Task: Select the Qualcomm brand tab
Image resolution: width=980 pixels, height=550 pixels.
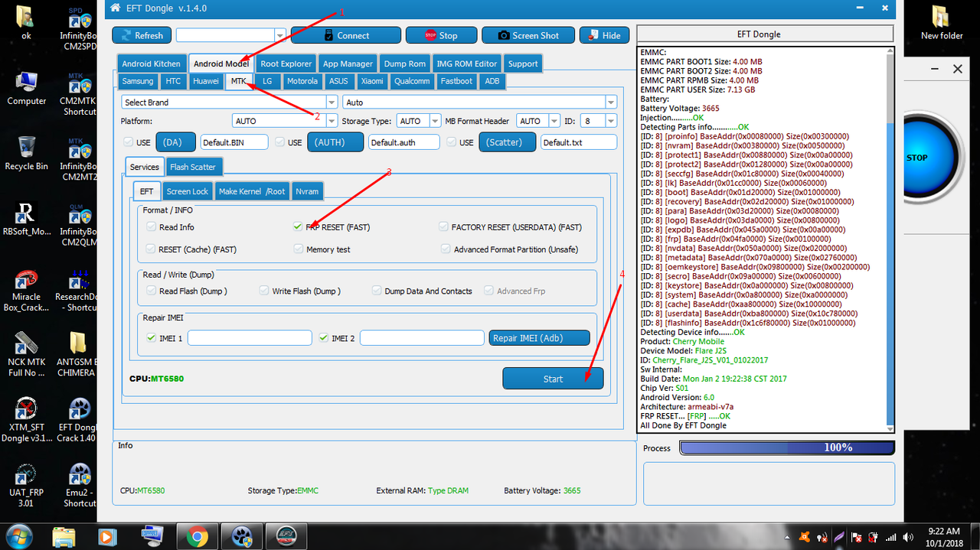Action: (x=412, y=81)
